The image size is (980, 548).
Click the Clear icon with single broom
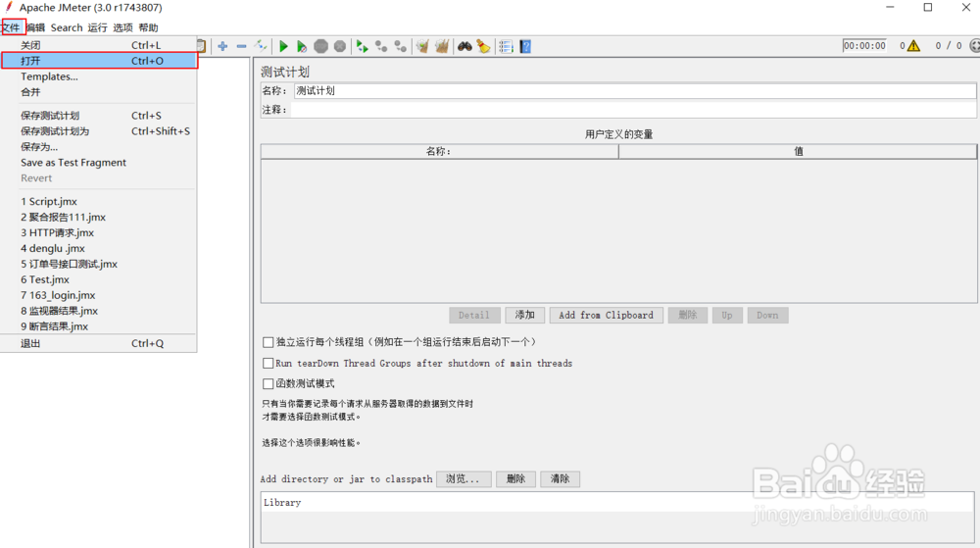pyautogui.click(x=422, y=46)
